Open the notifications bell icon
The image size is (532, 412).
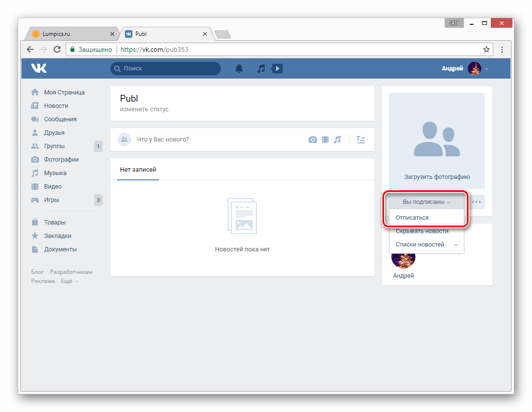point(239,68)
